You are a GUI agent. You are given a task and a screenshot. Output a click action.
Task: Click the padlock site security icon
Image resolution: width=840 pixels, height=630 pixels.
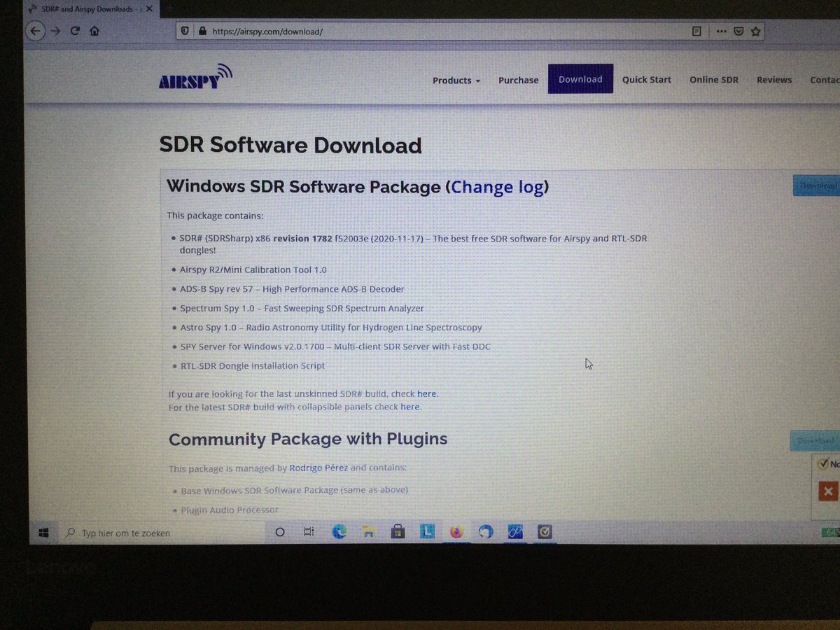(202, 31)
